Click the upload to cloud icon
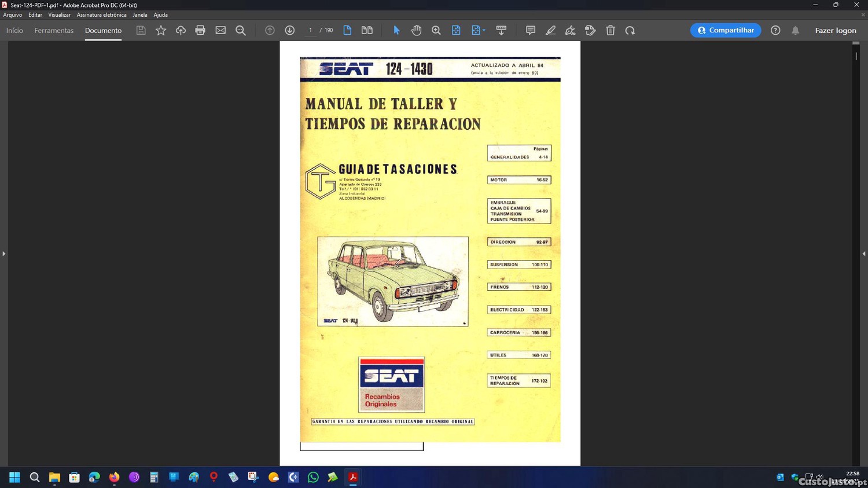Image resolution: width=868 pixels, height=488 pixels. pos(181,30)
